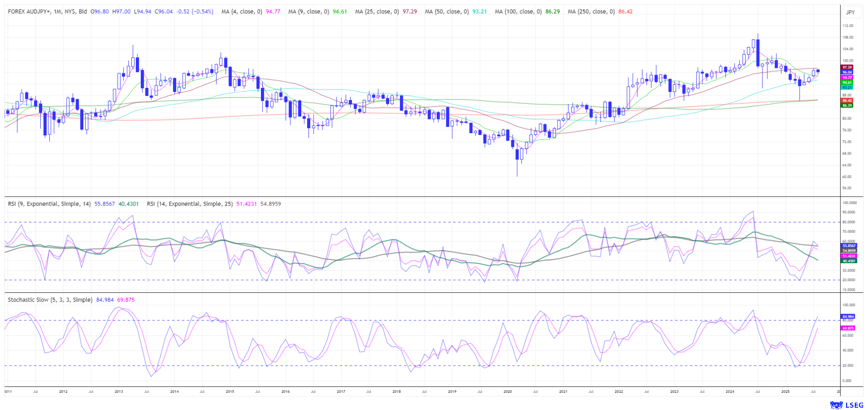
Task: Click the RSI (9, Exponential, Simple, 14) label
Action: point(49,204)
